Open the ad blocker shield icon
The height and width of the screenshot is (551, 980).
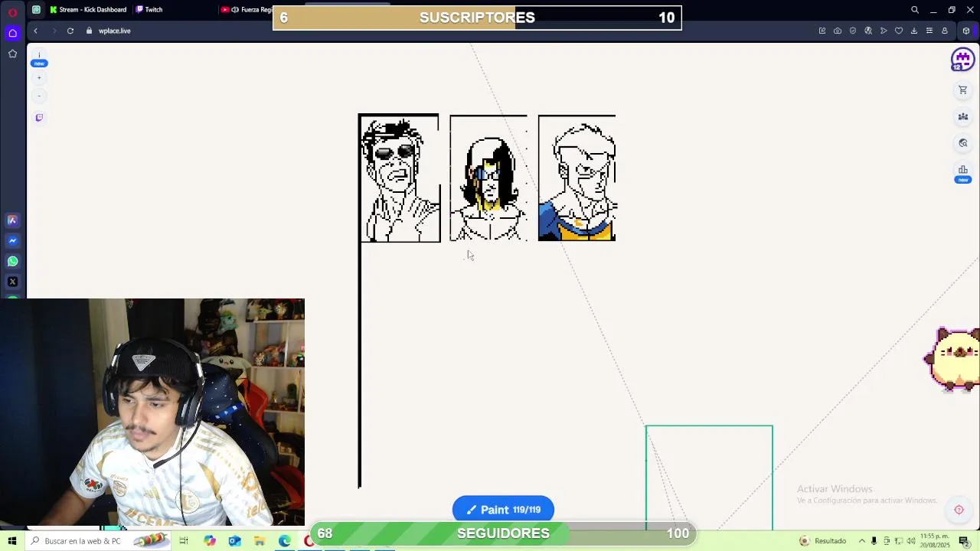[x=853, y=31]
